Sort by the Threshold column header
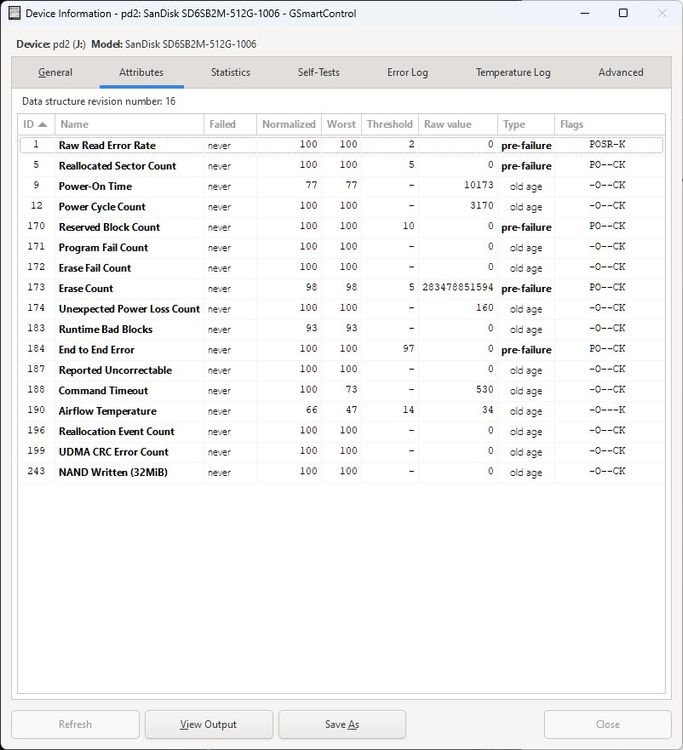 click(x=390, y=124)
